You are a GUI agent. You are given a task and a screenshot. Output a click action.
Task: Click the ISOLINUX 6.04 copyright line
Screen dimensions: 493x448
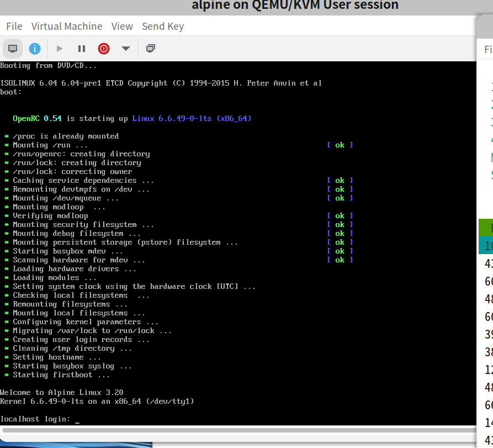pyautogui.click(x=161, y=83)
